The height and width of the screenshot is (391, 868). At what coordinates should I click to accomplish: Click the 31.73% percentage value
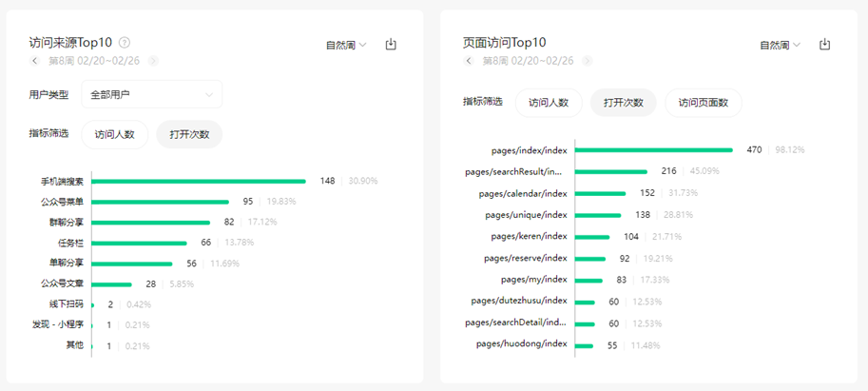tap(683, 193)
